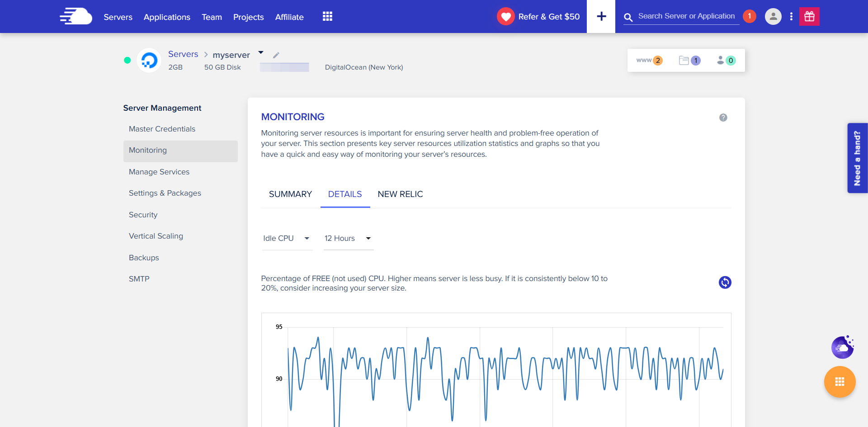Open Servers in top navigation
The image size is (868, 427).
pyautogui.click(x=118, y=17)
